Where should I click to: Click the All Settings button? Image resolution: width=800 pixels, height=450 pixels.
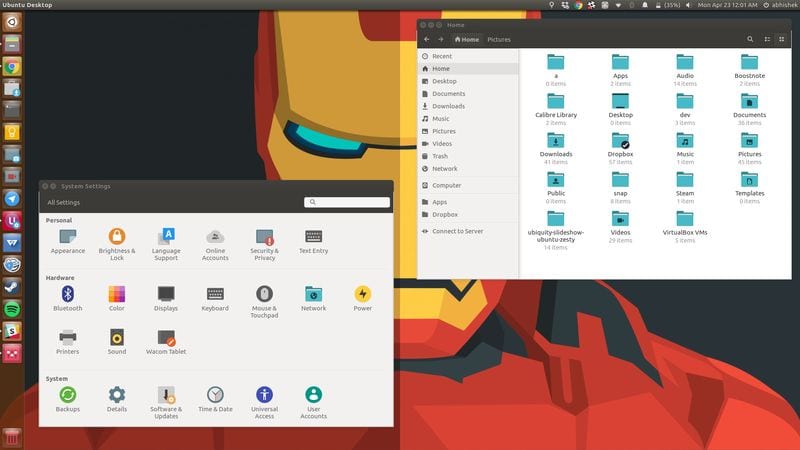pyautogui.click(x=64, y=203)
